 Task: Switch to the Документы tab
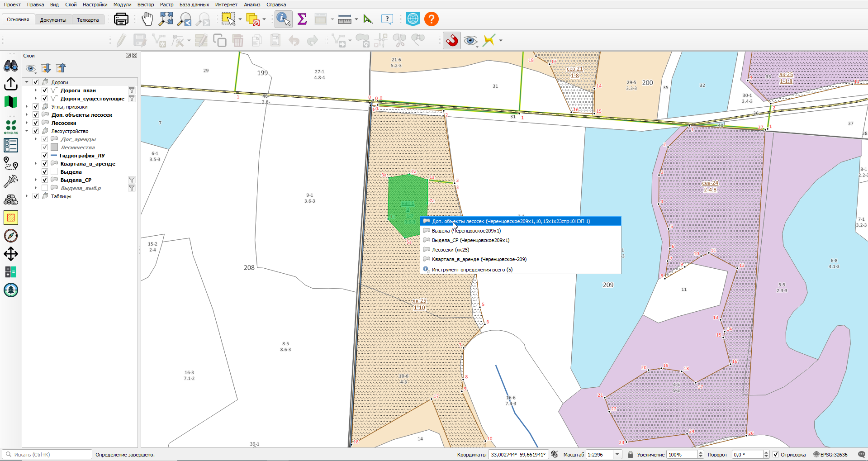click(x=53, y=20)
